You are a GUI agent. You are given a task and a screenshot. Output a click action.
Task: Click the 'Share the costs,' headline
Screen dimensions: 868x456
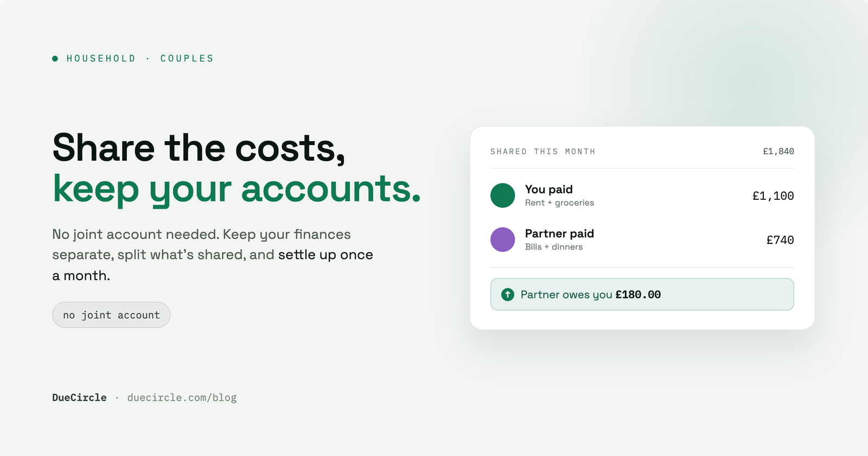199,148
